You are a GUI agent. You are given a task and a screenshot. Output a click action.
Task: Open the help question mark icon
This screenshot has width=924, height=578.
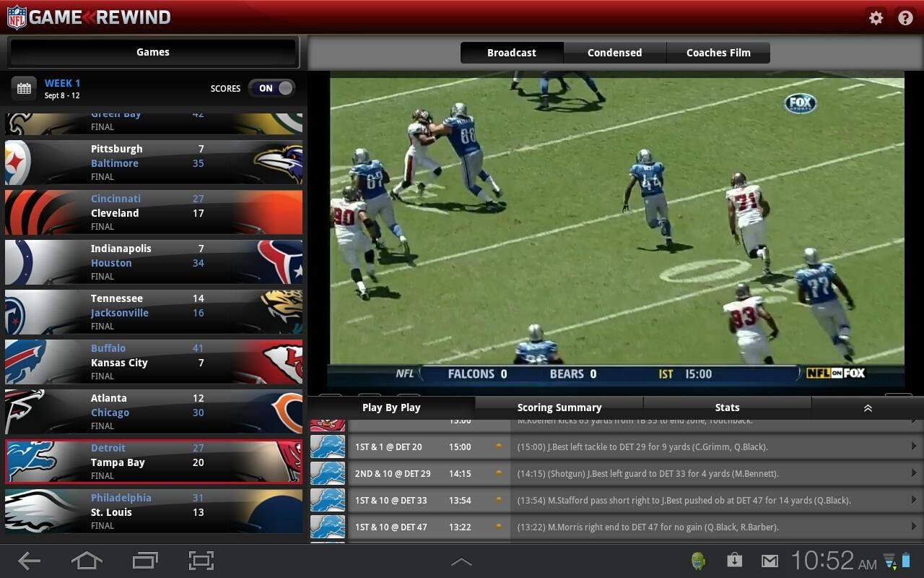click(905, 17)
